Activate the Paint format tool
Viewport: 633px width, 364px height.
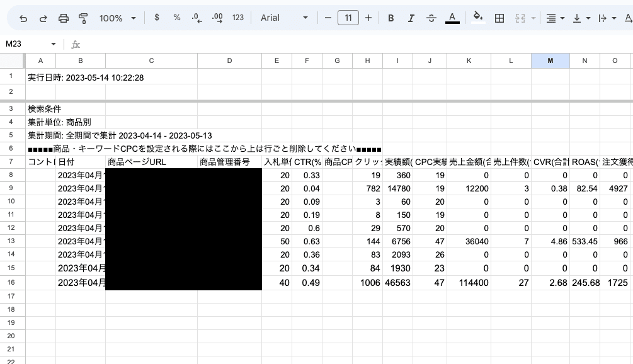[83, 18]
